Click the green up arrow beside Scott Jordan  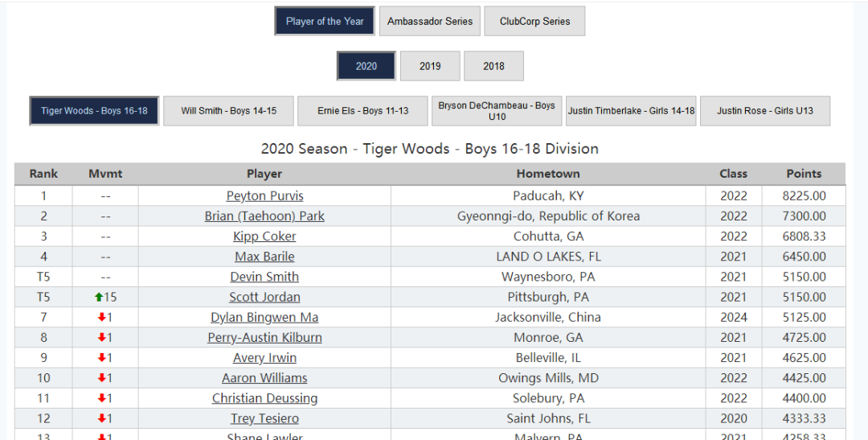coord(99,297)
